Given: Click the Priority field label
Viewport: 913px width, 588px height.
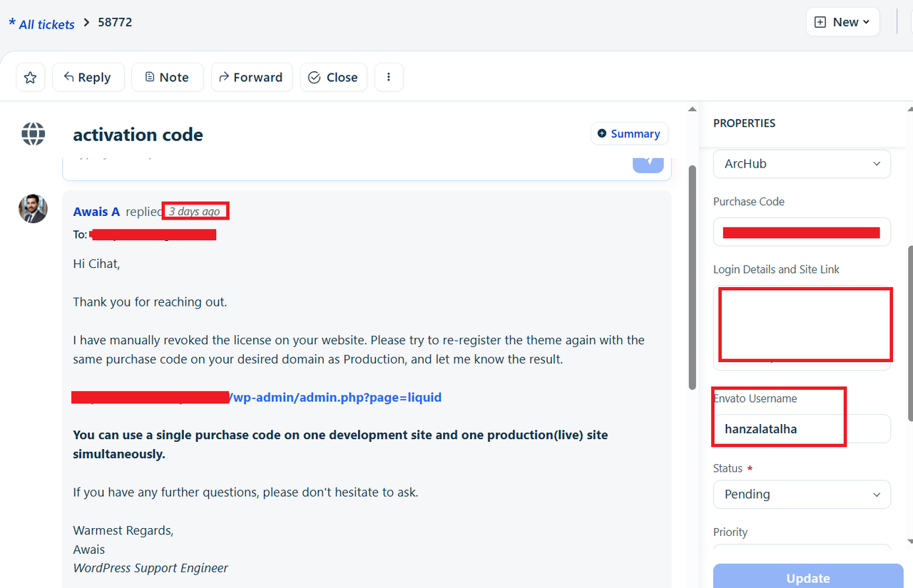Looking at the screenshot, I should (730, 532).
